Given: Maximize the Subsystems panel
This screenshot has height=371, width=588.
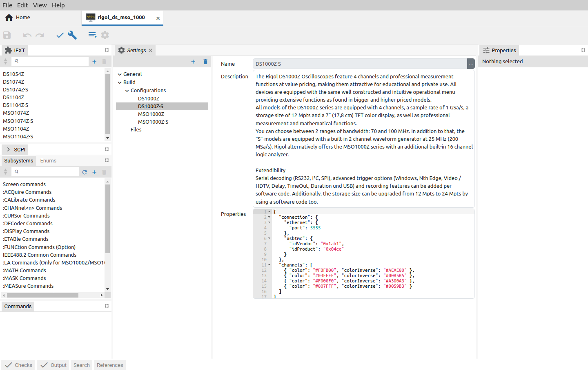Looking at the screenshot, I should pos(107,160).
